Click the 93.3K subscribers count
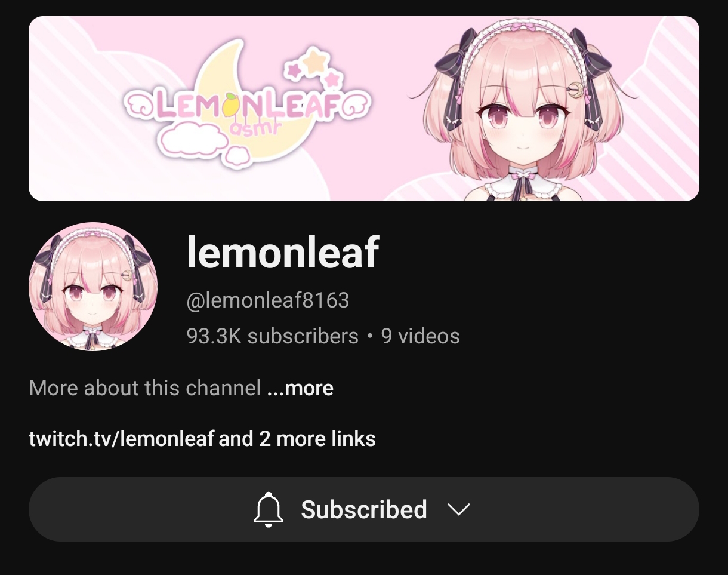Viewport: 728px width, 575px height. 273,336
